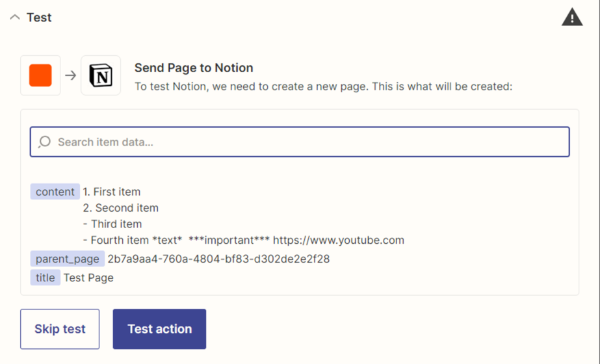Click the Notion app icon

coord(101,75)
